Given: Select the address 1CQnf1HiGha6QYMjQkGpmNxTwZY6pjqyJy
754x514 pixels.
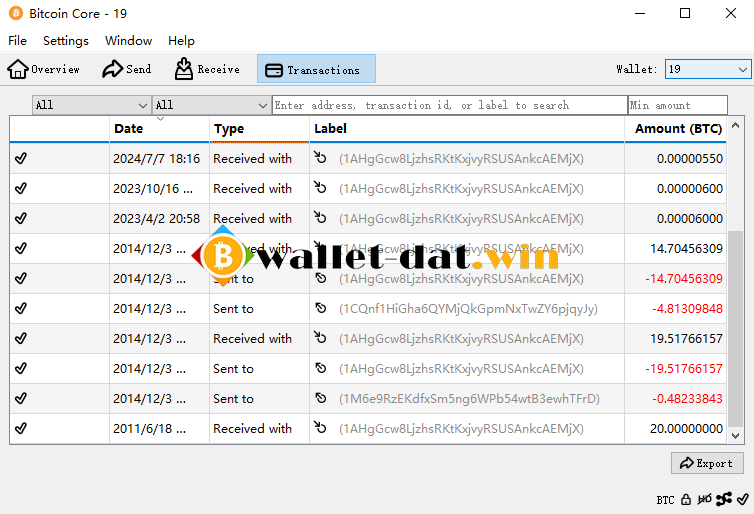Looking at the screenshot, I should pos(468,309).
